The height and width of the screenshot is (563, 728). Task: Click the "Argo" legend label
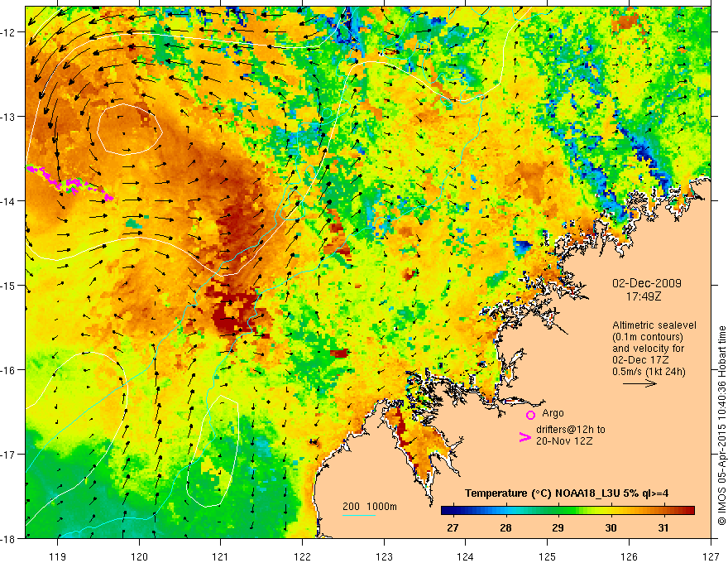click(553, 413)
